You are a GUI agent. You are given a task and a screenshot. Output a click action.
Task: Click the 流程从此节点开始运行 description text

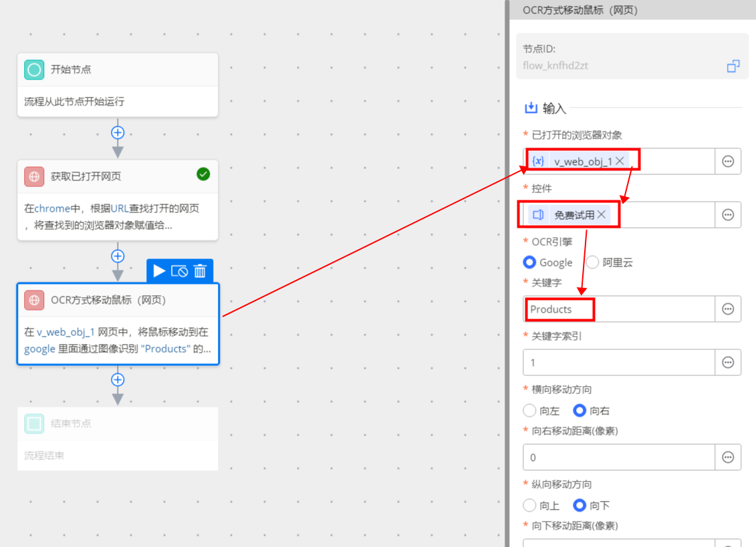pyautogui.click(x=74, y=102)
